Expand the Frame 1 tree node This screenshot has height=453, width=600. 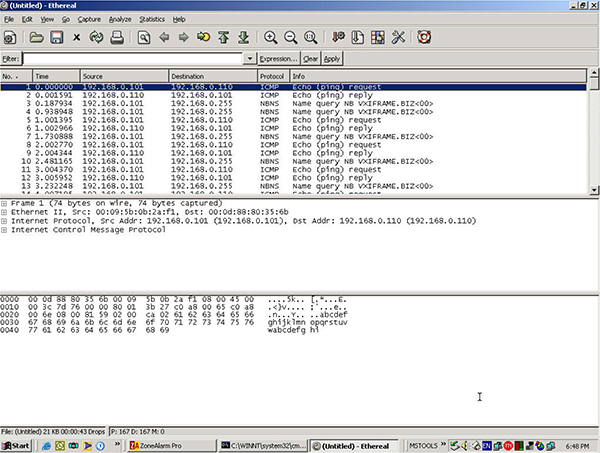click(4, 204)
